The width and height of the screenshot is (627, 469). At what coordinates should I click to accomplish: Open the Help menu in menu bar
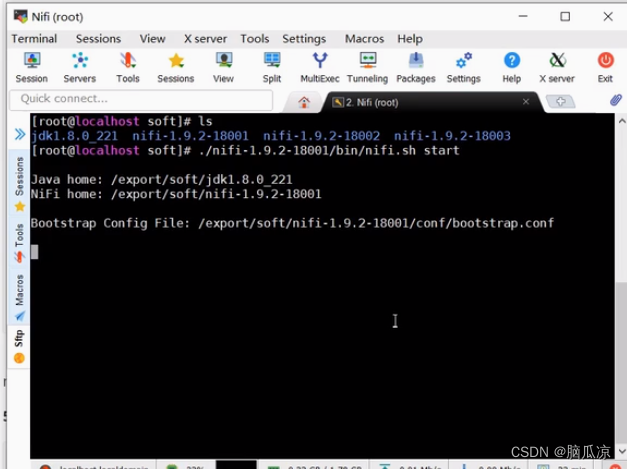[410, 39]
